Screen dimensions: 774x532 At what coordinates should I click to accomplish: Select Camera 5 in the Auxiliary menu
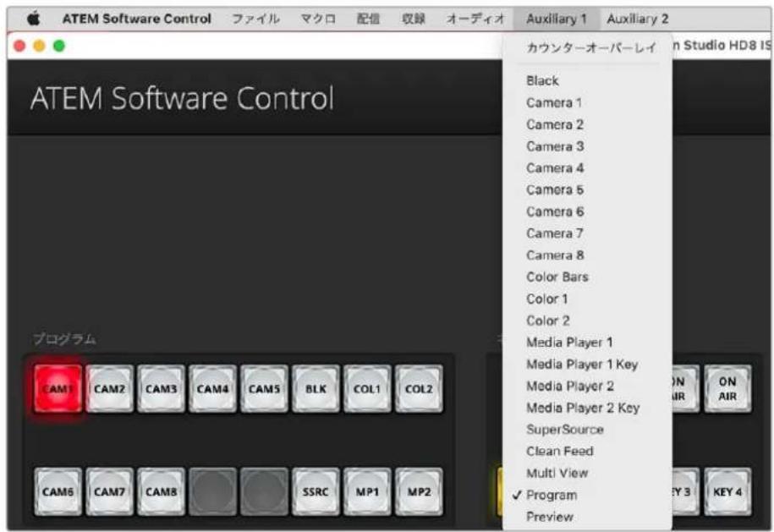587,189
